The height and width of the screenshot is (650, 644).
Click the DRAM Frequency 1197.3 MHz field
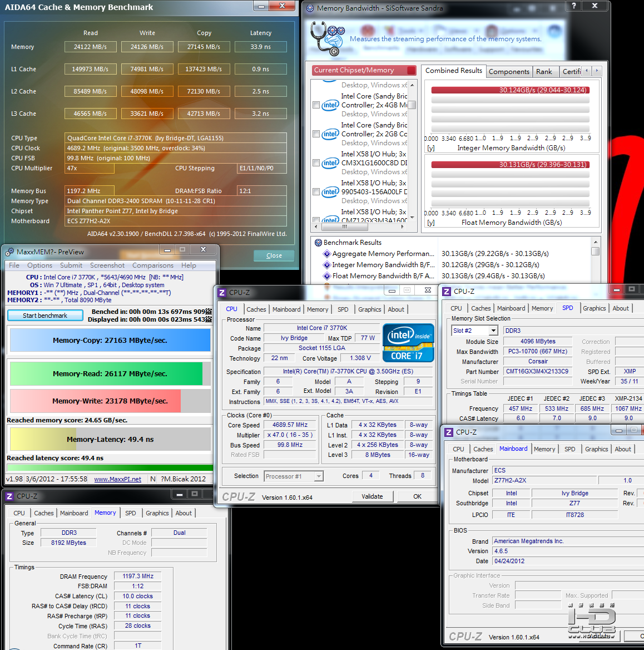click(138, 576)
